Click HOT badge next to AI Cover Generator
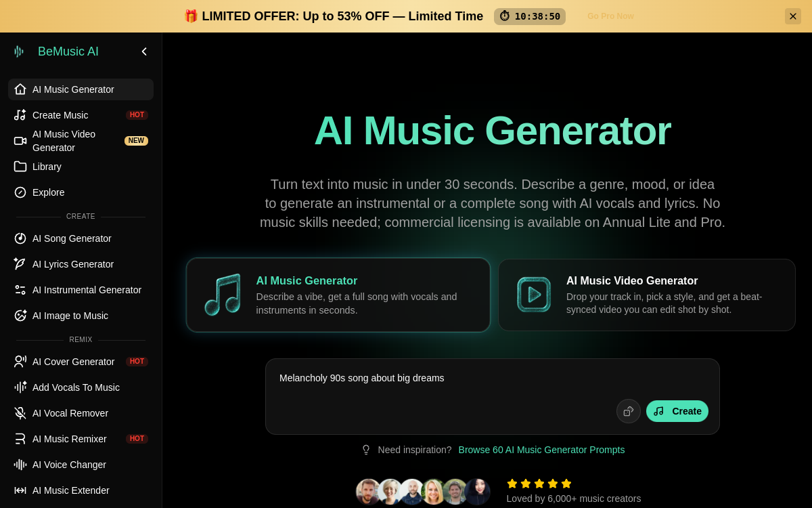Viewport: 812px width, 508px height. pyautogui.click(x=137, y=362)
